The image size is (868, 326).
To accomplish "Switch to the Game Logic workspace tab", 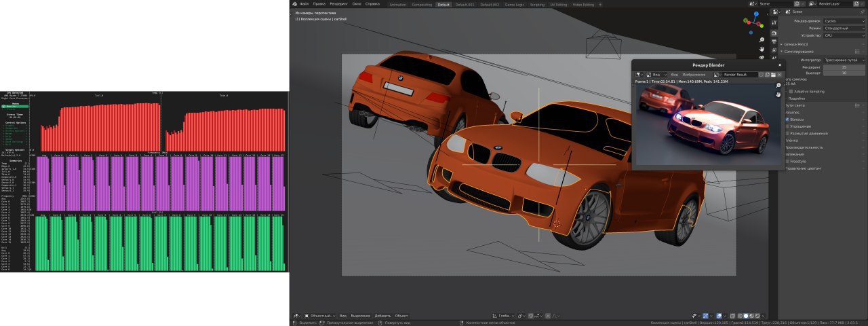I will [515, 4].
